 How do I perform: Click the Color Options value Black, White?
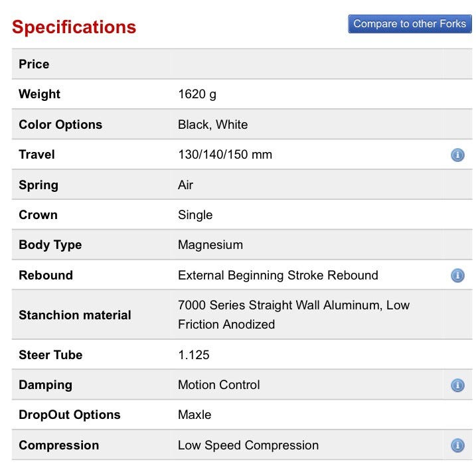coord(212,124)
